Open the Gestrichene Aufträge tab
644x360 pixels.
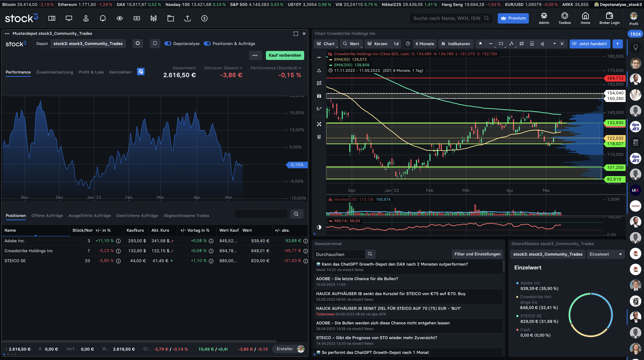point(137,216)
